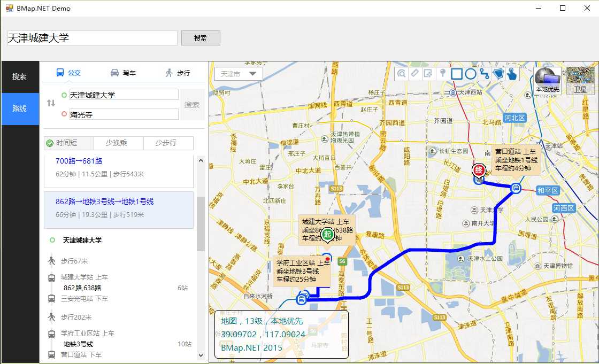Select the draw polyline tool
599x364 pixels.
[x=485, y=74]
